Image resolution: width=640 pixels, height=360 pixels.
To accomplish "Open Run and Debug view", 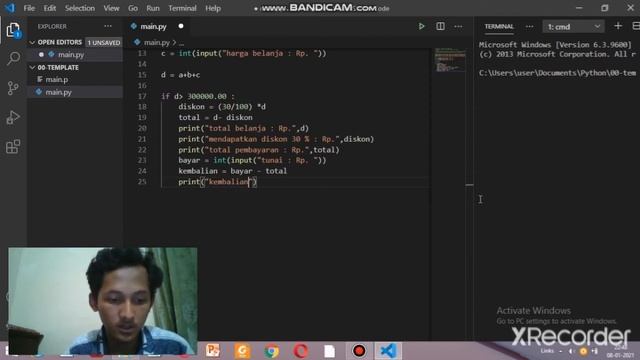I will click(13, 118).
